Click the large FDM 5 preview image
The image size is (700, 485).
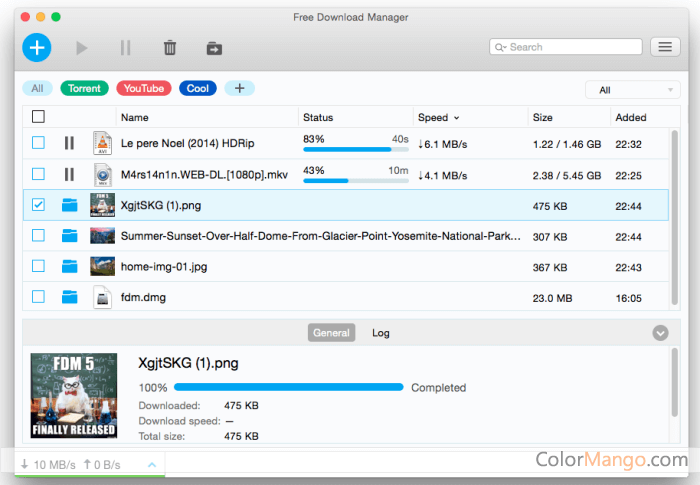pyautogui.click(x=74, y=396)
